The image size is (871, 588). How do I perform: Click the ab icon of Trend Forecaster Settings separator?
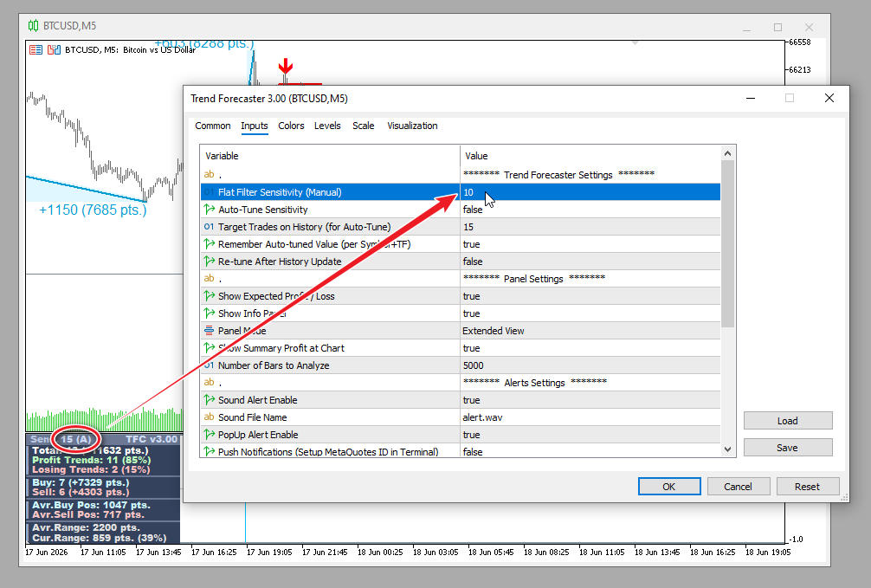209,175
